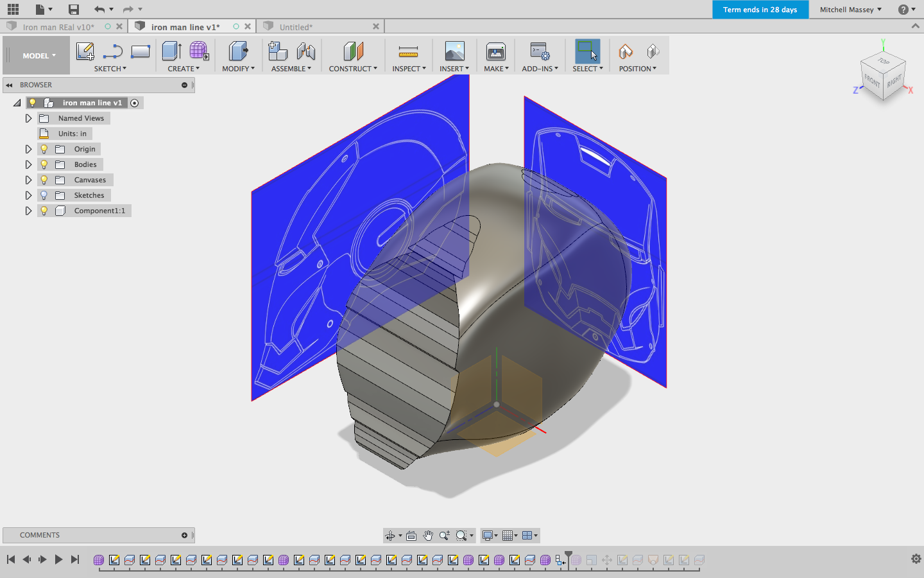Screen dimensions: 924x578
Task: Click the Joint assemble icon
Action: (306, 51)
